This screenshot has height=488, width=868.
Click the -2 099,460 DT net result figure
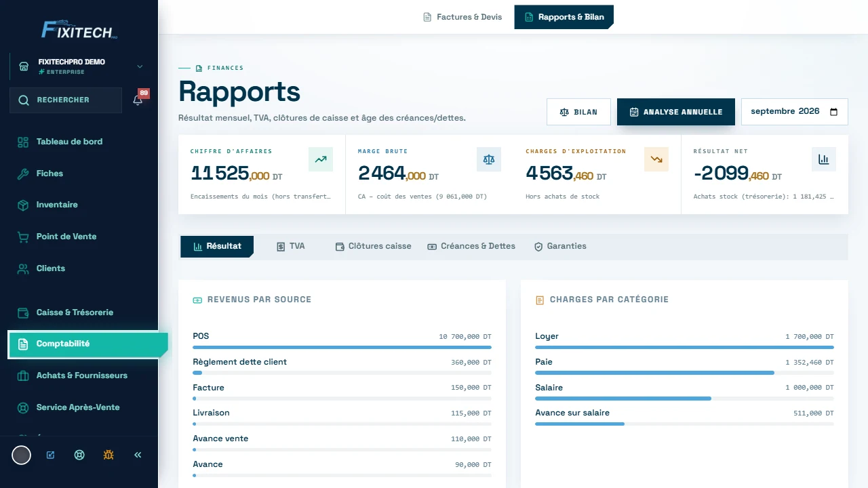click(x=737, y=174)
